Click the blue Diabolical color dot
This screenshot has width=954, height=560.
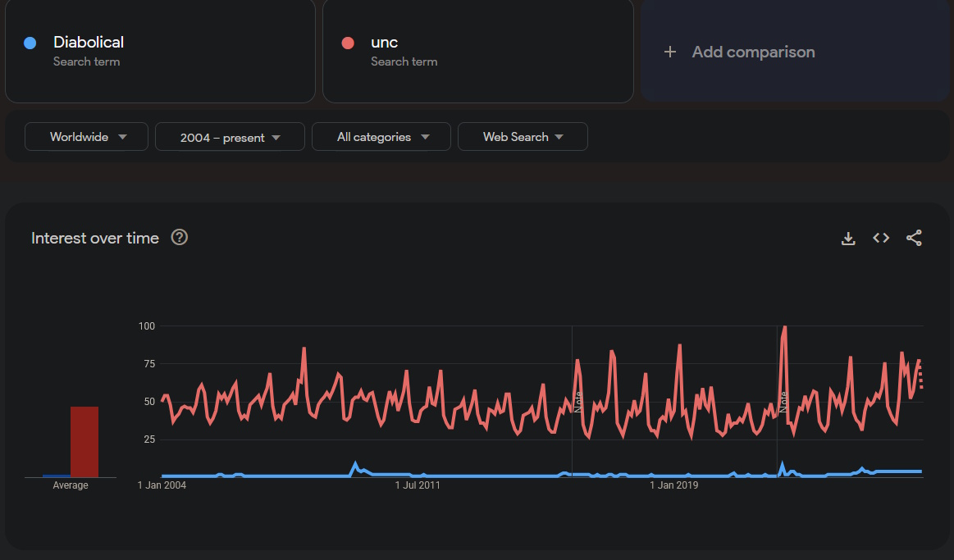30,43
